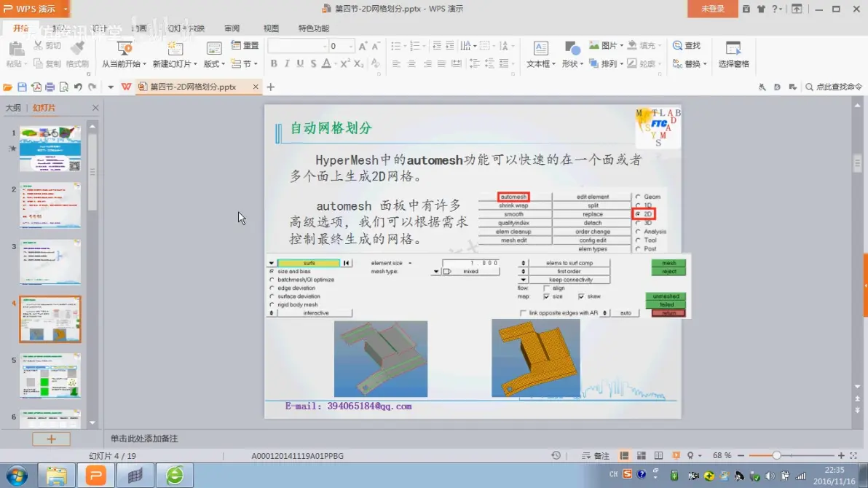Click the zoom slider handle
The image size is (868, 488).
click(777, 455)
